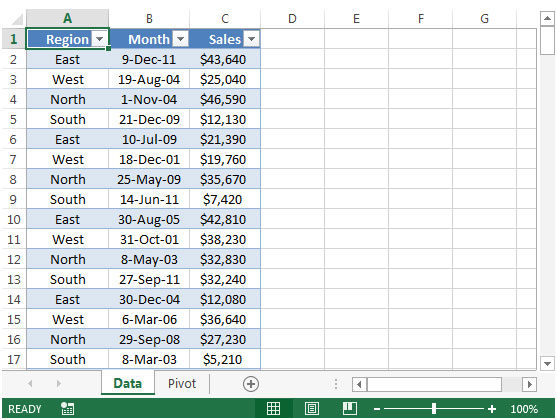The image size is (557, 420).
Task: Zoom in using the plus icon
Action: [492, 409]
